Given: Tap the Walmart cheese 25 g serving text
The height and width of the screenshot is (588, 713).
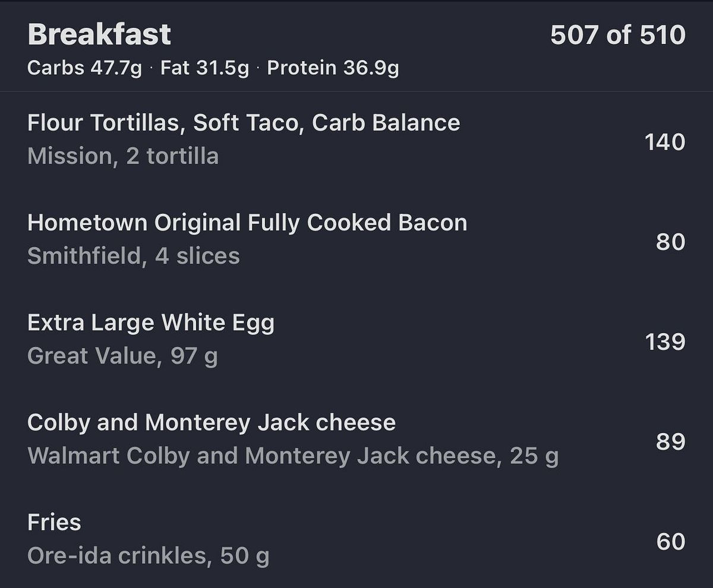Looking at the screenshot, I should [x=293, y=456].
